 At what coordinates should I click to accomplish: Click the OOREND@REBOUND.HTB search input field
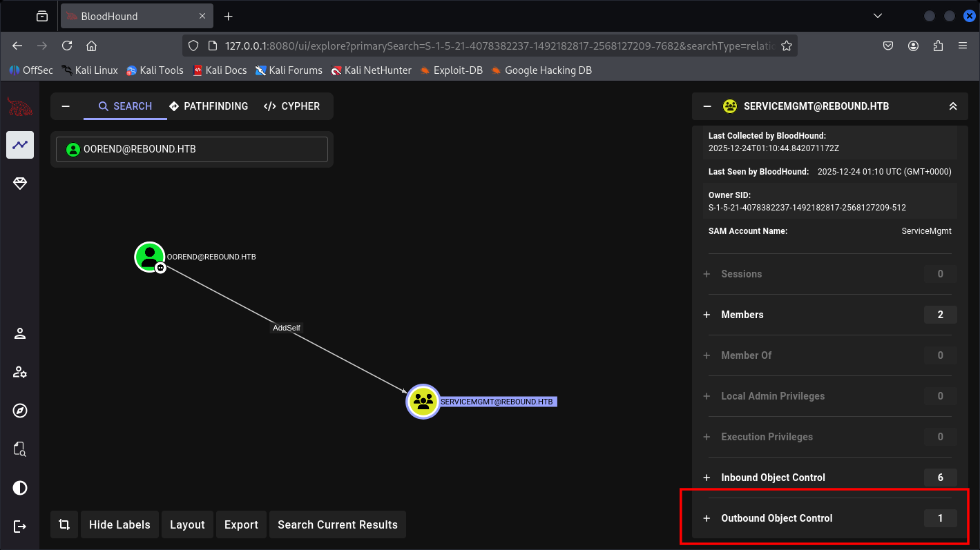[x=200, y=149]
